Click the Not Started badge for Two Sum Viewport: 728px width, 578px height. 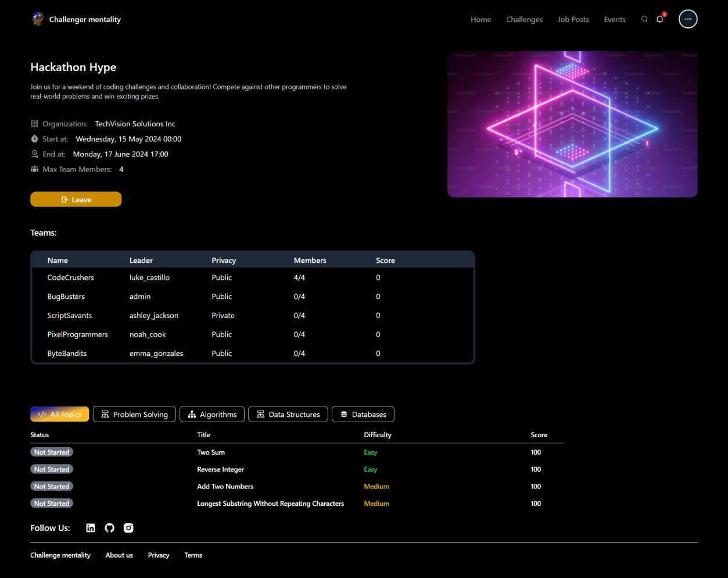click(x=52, y=452)
